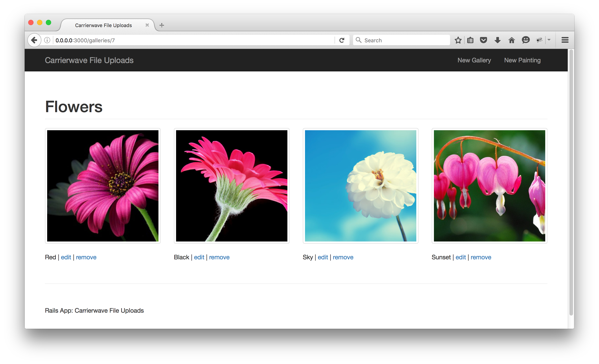Open the bookmarks list icon
Screen dimensions: 599x364
(x=470, y=40)
